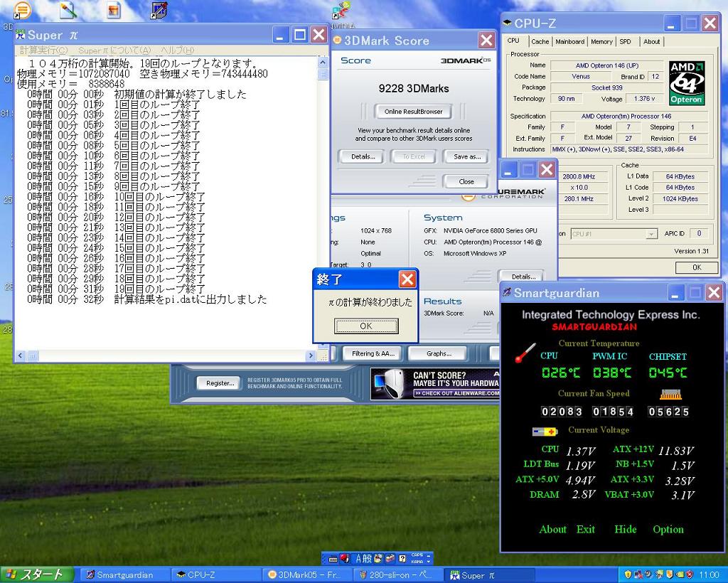The image size is (728, 583).
Task: Switch to CPU-Z from the taskbar
Action: point(215,575)
